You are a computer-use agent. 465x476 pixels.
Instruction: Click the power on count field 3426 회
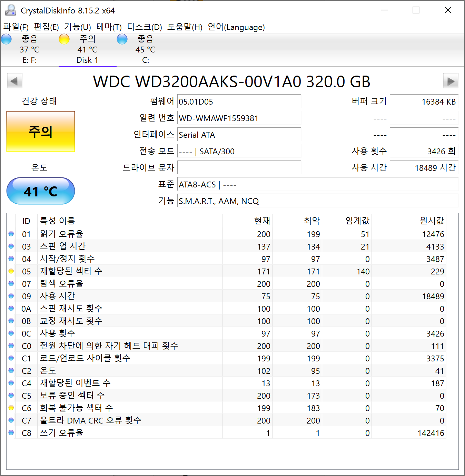424,151
